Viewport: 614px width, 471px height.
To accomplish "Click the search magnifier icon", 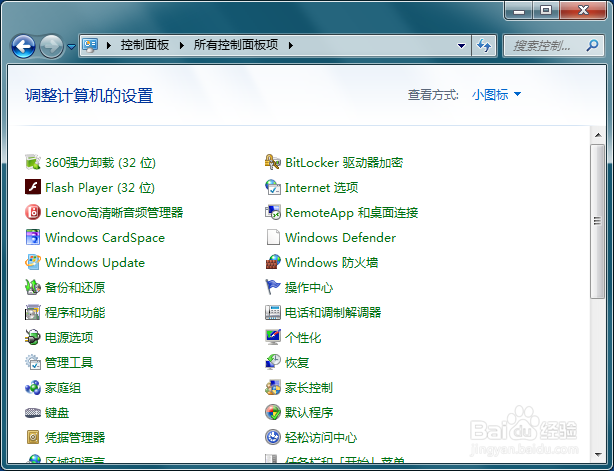I will click(592, 46).
